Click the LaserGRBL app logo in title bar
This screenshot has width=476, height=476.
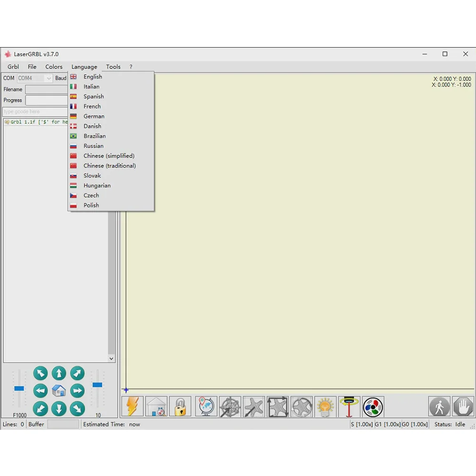point(8,54)
